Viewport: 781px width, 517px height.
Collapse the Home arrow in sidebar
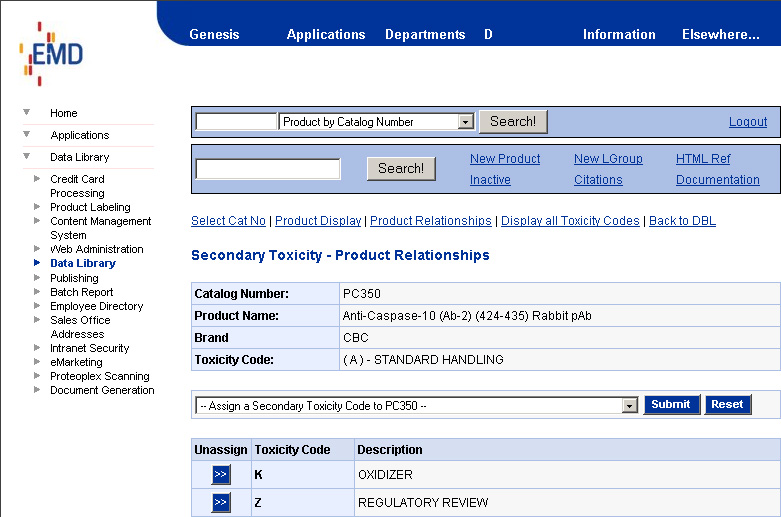click(x=27, y=113)
